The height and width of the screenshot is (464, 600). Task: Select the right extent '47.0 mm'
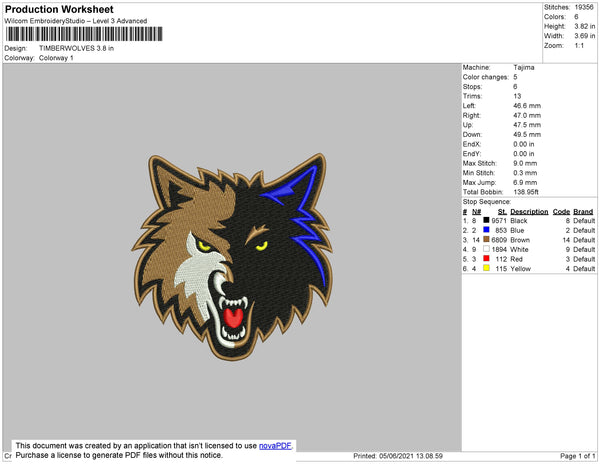click(x=527, y=116)
